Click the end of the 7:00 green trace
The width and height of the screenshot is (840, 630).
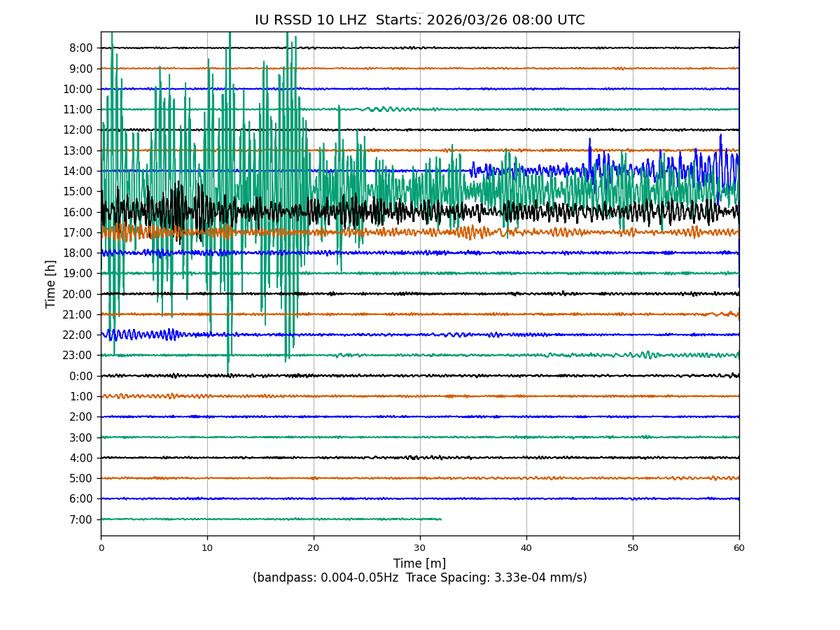(x=441, y=519)
